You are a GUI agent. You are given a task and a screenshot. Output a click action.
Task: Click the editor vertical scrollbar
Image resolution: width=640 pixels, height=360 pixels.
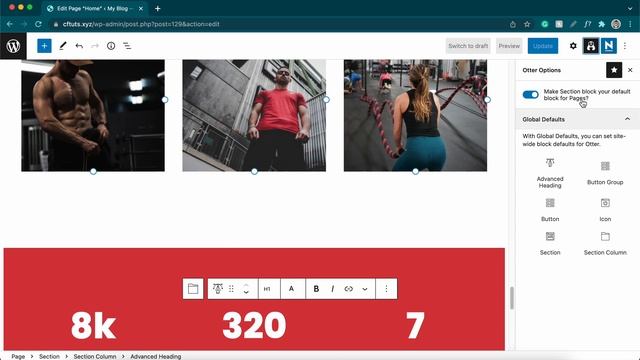click(x=511, y=298)
